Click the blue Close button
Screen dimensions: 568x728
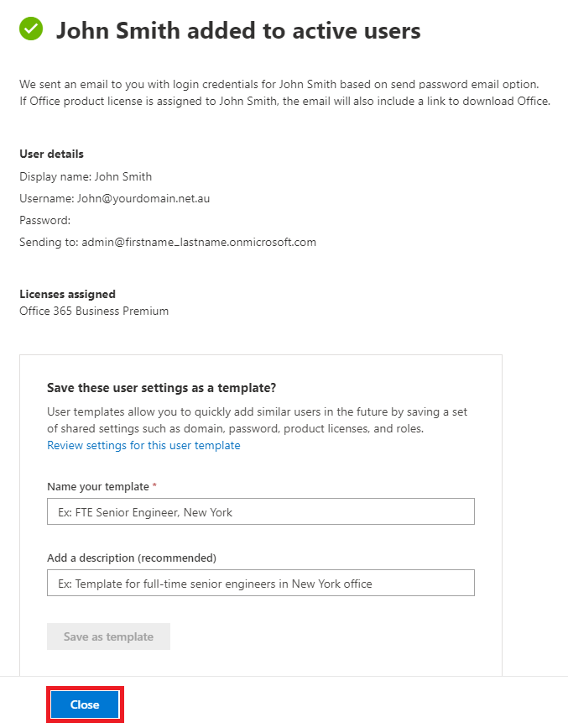point(85,704)
